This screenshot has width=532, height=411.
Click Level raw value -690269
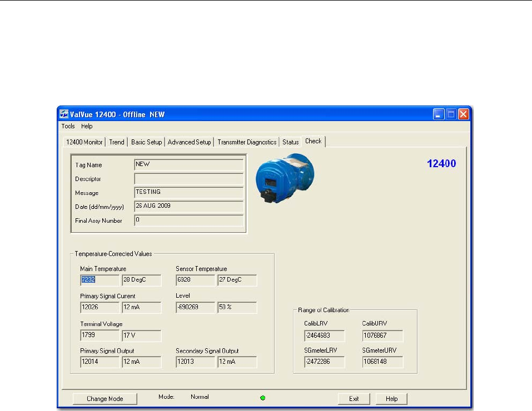[x=196, y=308]
